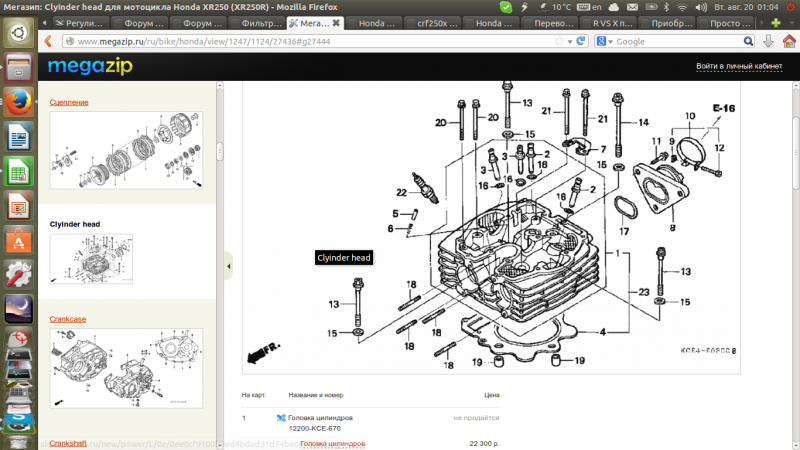Open LibreOffice Calc from launcher

[x=18, y=171]
